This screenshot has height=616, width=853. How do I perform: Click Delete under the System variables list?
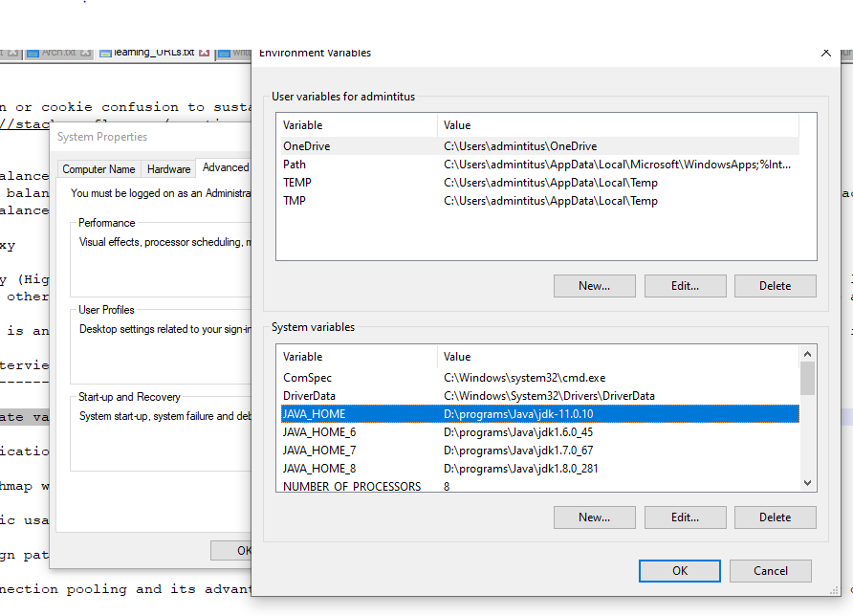(775, 517)
